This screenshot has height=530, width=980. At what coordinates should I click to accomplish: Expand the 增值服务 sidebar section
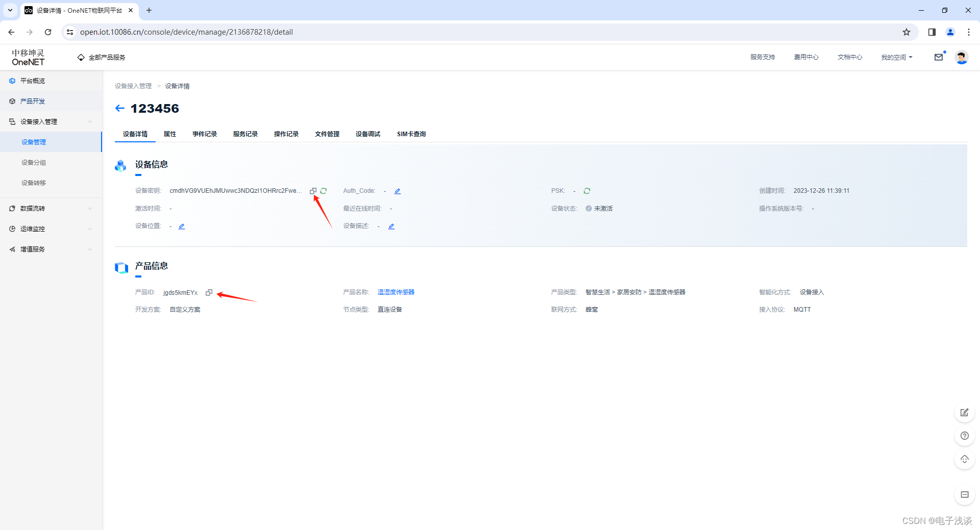51,249
